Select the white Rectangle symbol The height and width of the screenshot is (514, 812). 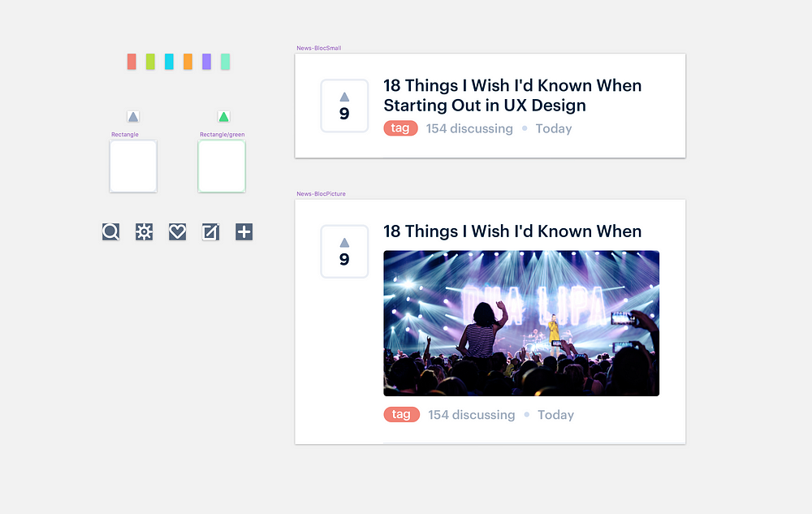[133, 166]
